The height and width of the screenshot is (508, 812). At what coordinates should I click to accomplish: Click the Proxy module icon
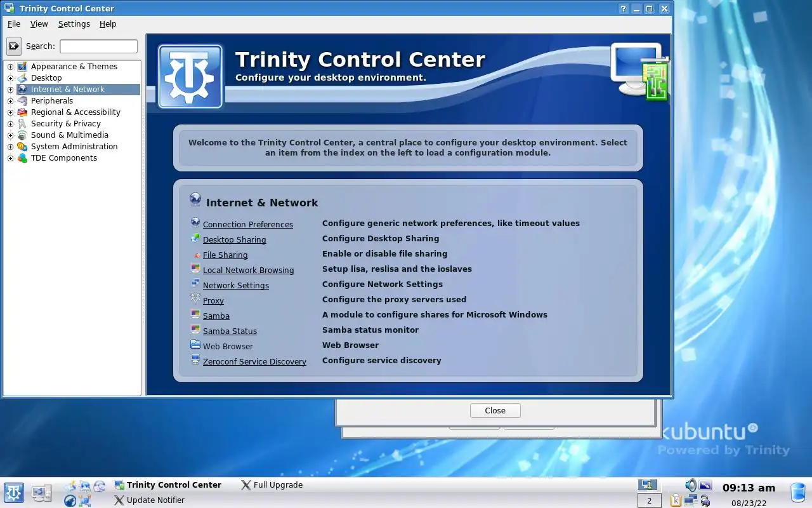click(x=195, y=299)
